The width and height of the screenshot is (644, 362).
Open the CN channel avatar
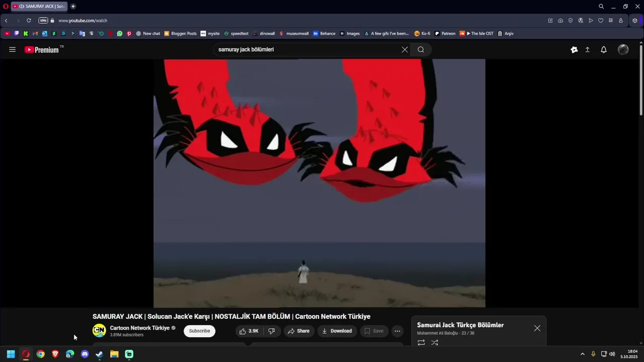click(99, 330)
